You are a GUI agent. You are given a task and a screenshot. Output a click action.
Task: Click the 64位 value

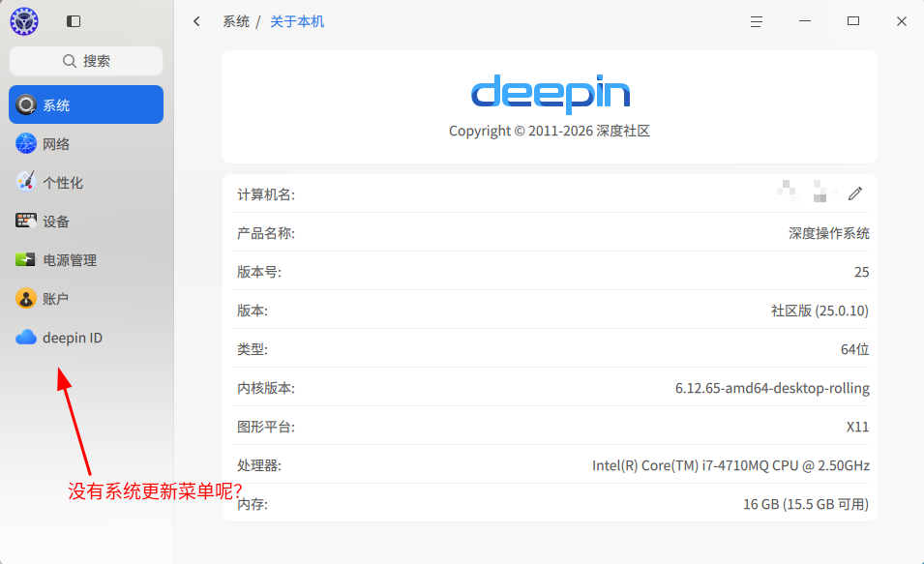[x=854, y=349]
